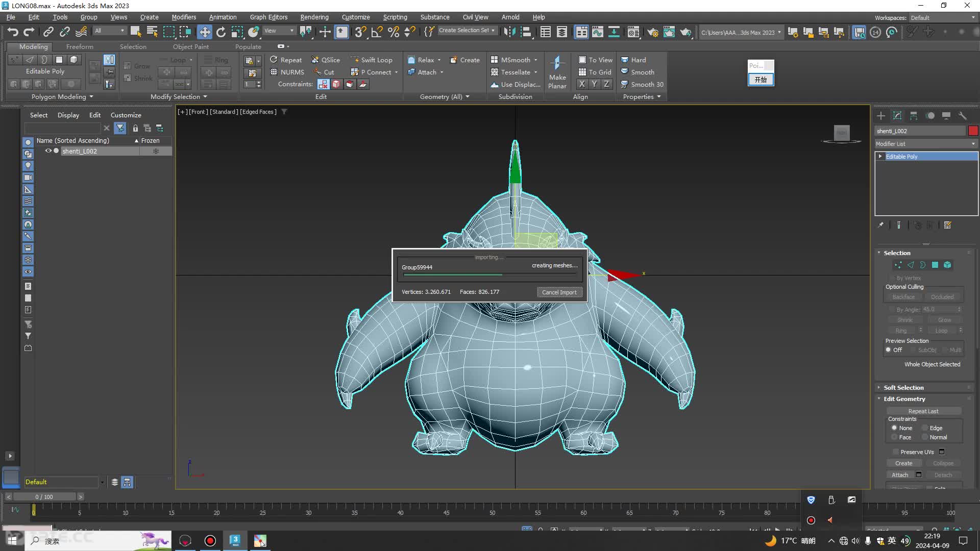
Task: Switch to the Object Paint ribbon tab
Action: [x=190, y=46]
